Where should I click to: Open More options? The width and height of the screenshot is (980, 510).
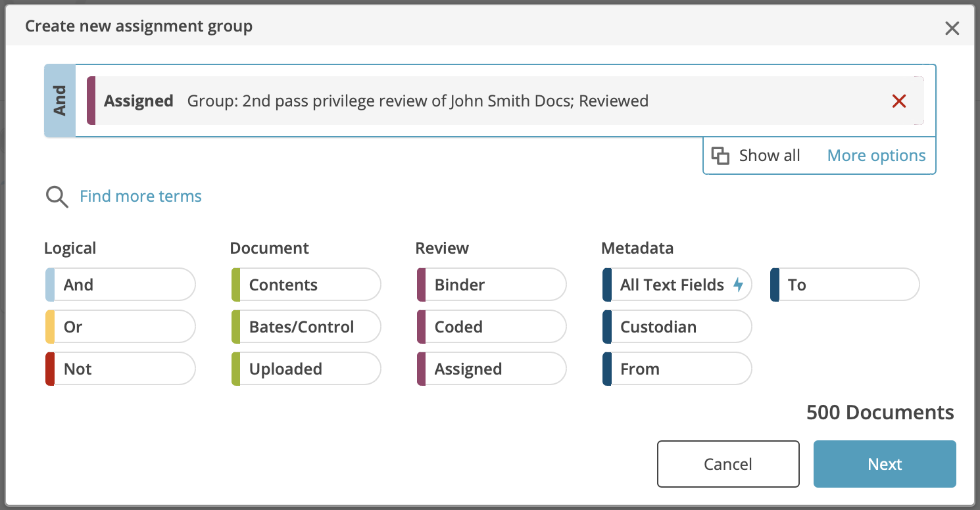point(876,155)
